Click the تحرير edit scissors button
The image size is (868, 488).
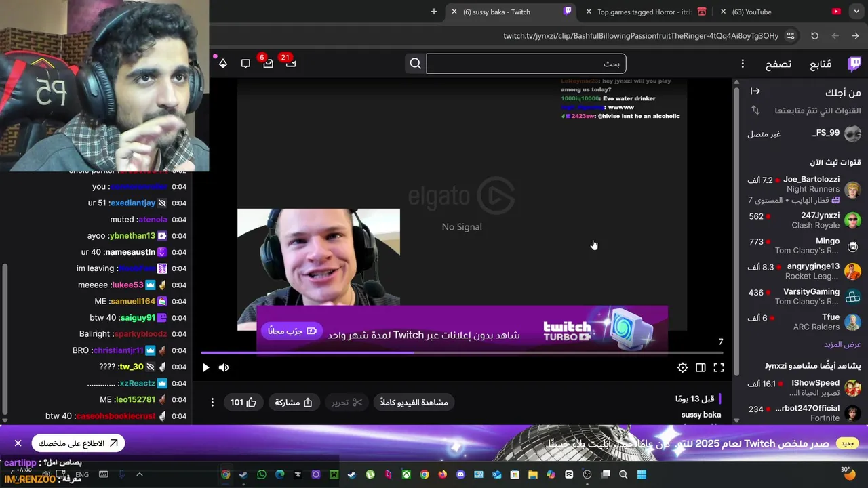tap(347, 403)
